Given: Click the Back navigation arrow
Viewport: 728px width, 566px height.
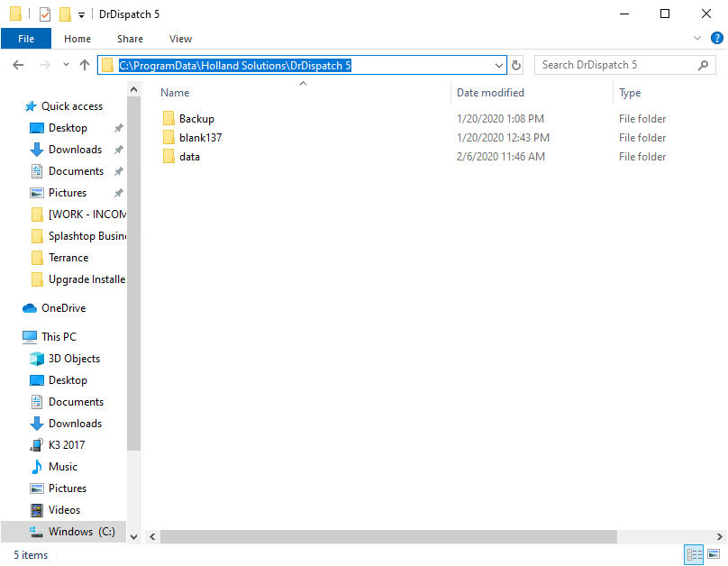Looking at the screenshot, I should click(x=18, y=65).
